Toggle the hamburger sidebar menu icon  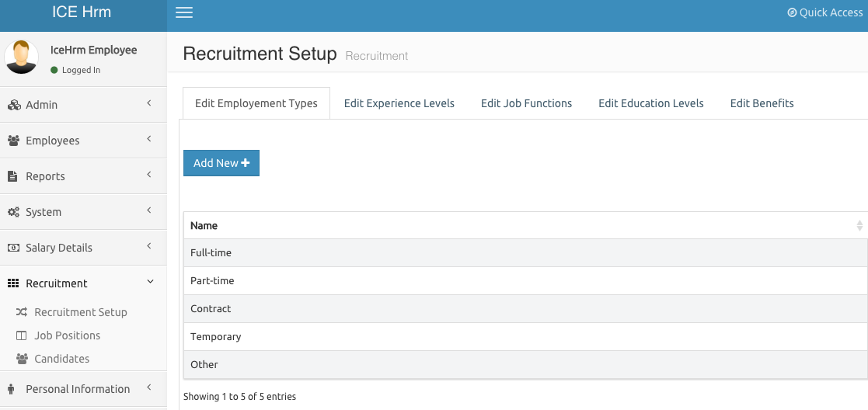coord(184,12)
